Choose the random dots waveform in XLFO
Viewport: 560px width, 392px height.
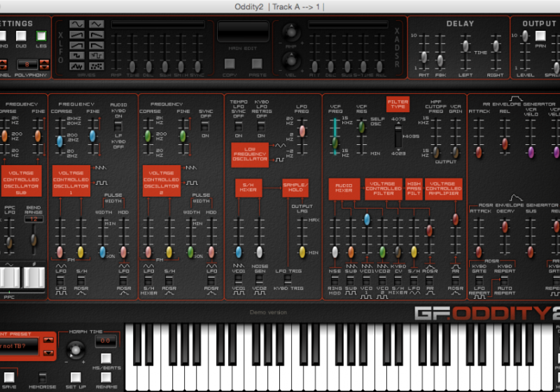click(97, 66)
